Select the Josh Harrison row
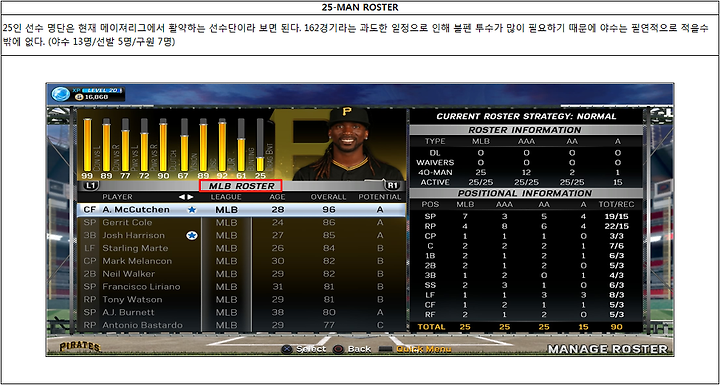Image resolution: width=720 pixels, height=385 pixels. coord(242,235)
